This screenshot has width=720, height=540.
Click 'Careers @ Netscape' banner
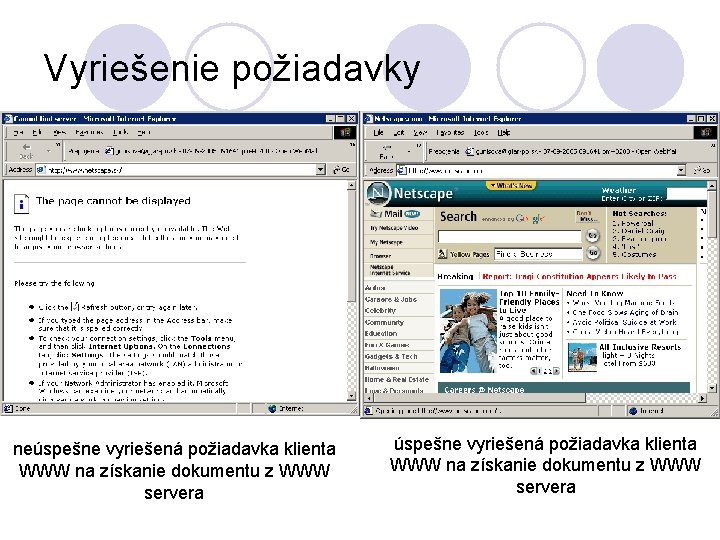(564, 388)
